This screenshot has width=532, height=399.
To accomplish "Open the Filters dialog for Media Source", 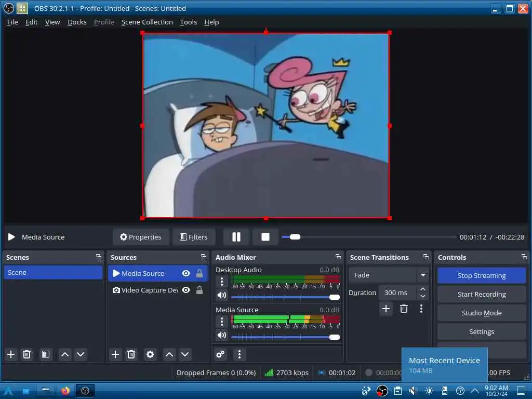I will (x=194, y=237).
